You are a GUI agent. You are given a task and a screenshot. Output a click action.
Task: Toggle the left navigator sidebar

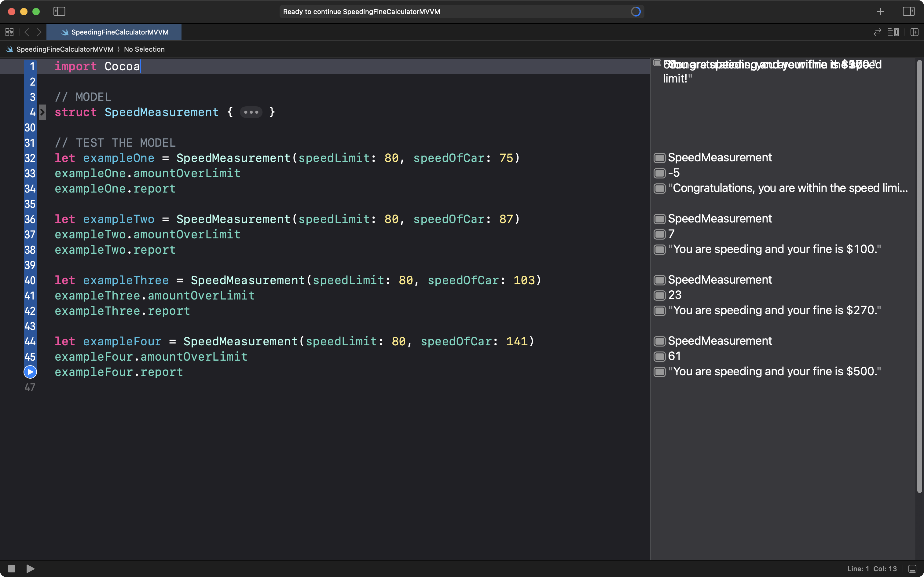[x=59, y=11]
